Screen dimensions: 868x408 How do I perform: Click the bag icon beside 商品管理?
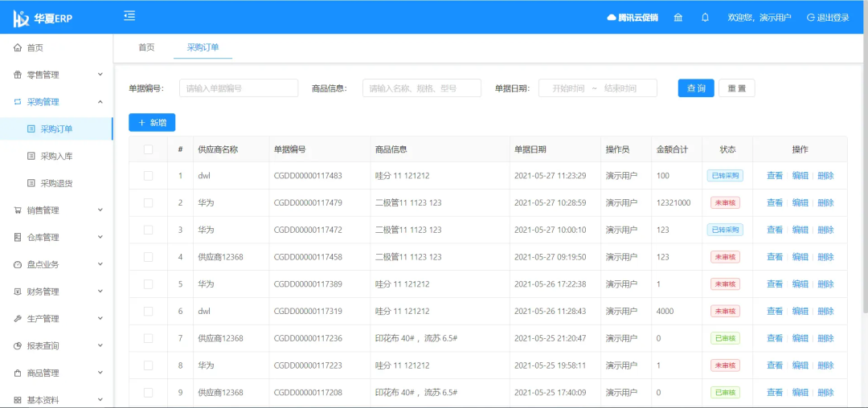[17, 373]
